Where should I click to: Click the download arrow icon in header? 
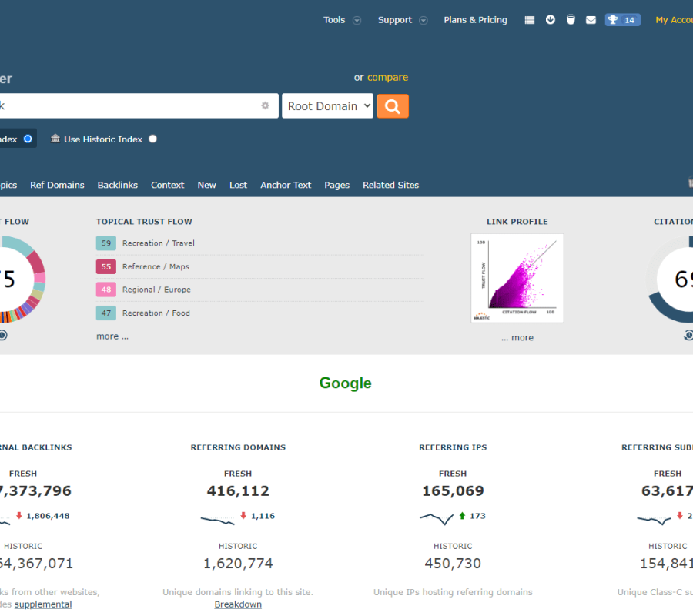(551, 20)
